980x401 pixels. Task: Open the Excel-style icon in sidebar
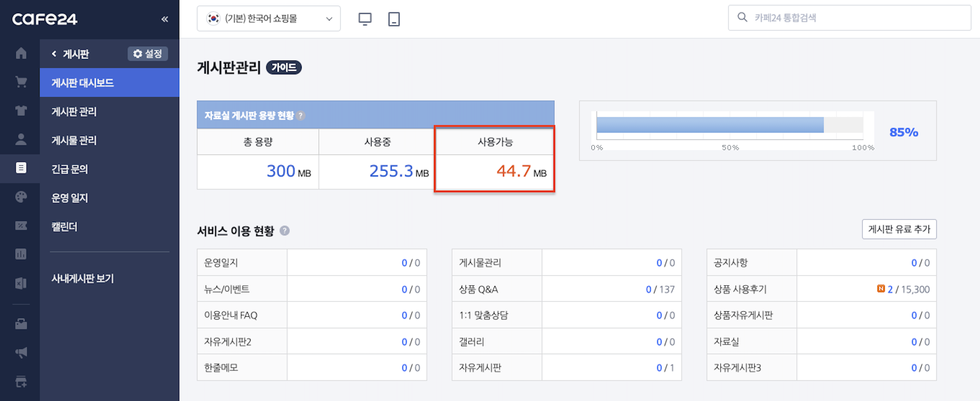point(21,283)
